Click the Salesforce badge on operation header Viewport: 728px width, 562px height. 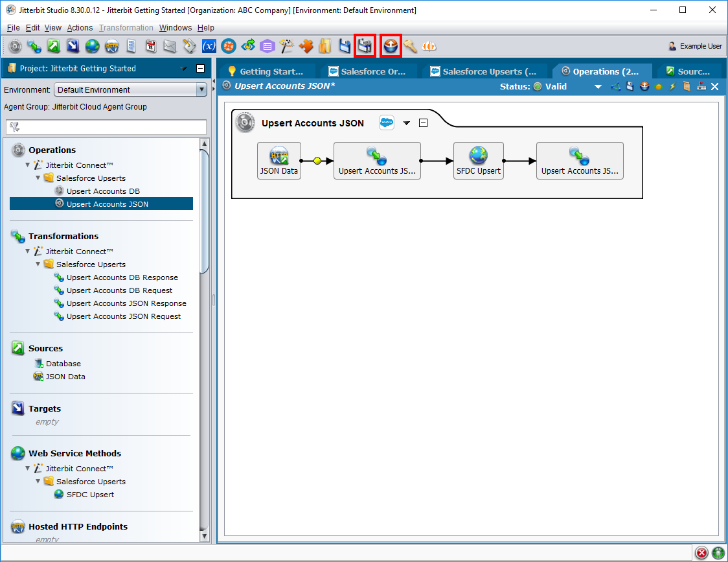click(387, 123)
